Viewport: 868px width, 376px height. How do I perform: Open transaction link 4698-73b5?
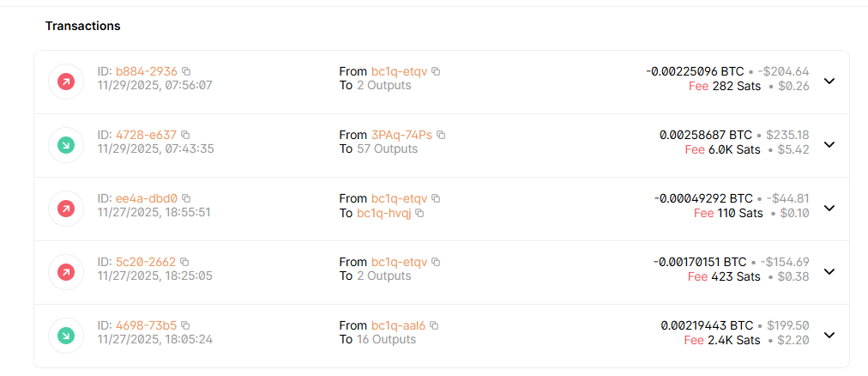tap(146, 325)
